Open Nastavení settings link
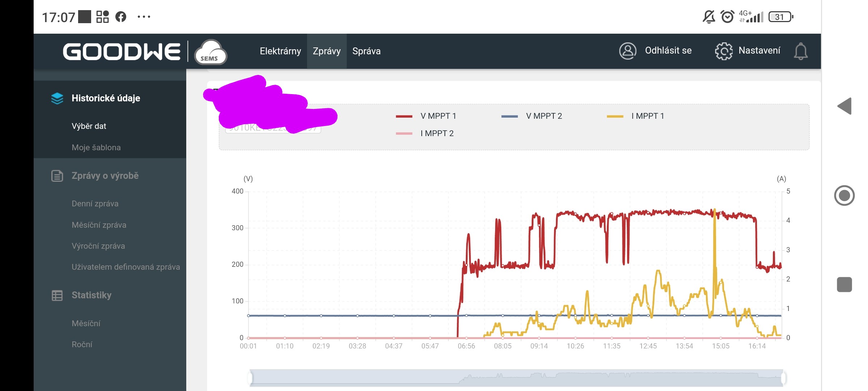 tap(759, 50)
